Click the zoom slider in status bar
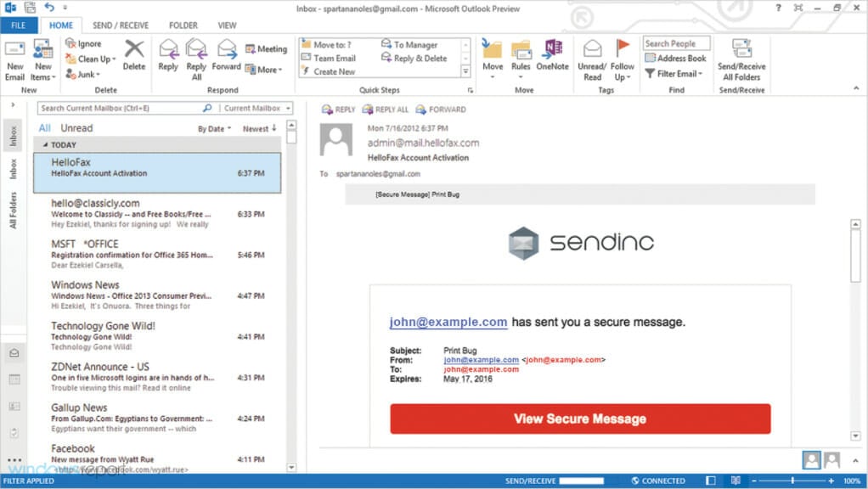This screenshot has height=489, width=868. point(792,481)
